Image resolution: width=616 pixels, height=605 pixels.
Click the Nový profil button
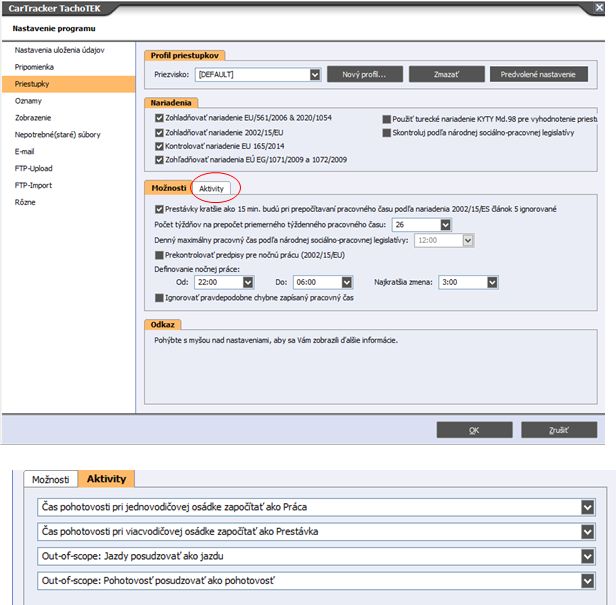[365, 74]
